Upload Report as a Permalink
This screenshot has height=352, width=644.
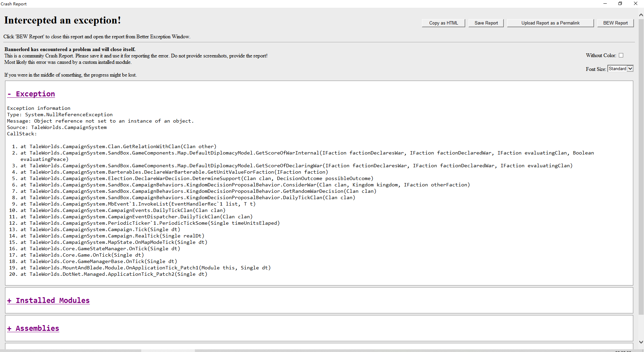click(550, 23)
